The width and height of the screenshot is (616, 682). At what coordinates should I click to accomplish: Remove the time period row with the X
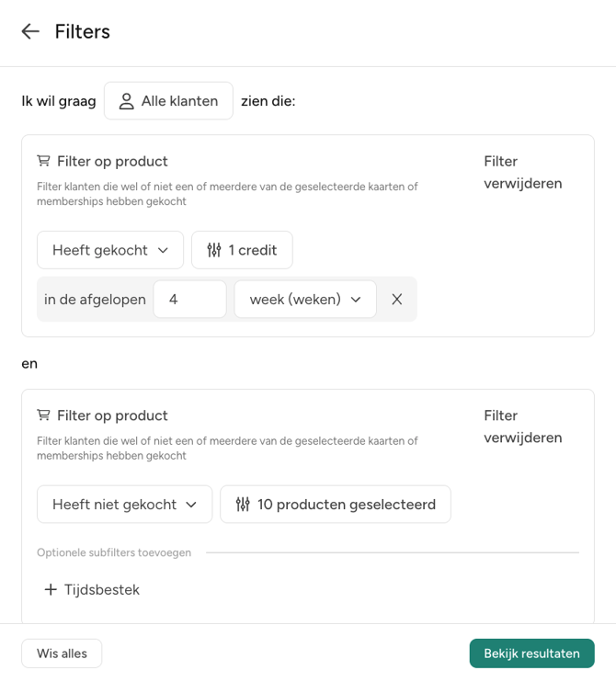pos(397,299)
